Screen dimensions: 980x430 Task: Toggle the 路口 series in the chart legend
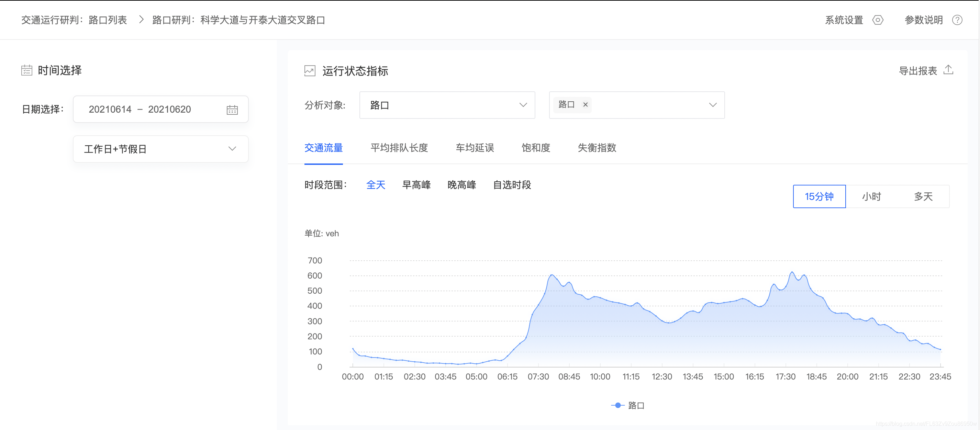click(x=628, y=405)
